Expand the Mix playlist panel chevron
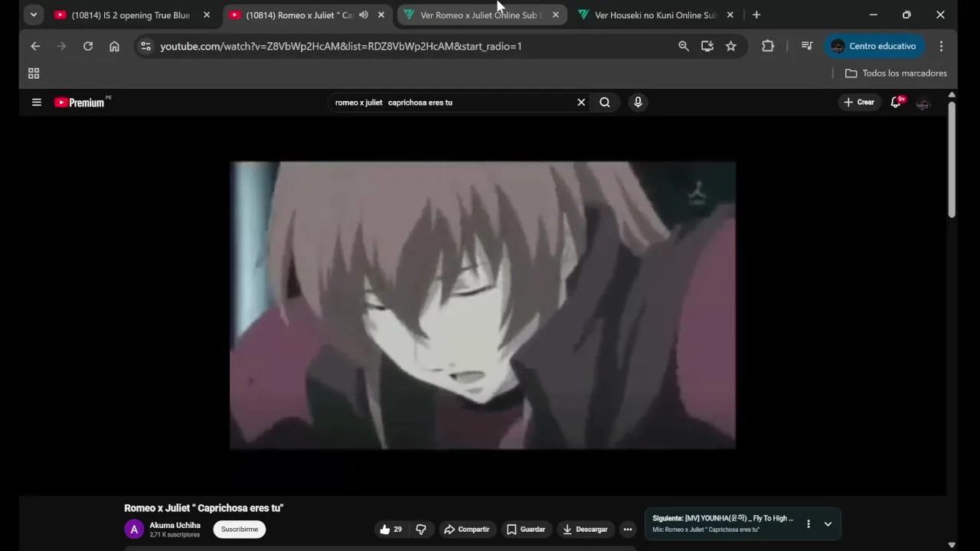 click(828, 524)
